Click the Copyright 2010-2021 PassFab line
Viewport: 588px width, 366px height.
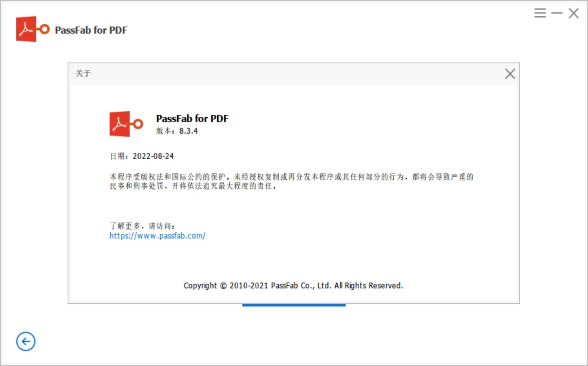[293, 285]
